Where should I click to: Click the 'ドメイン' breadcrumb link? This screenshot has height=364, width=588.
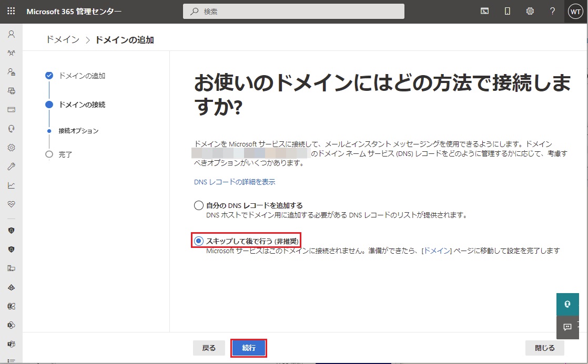pos(63,40)
